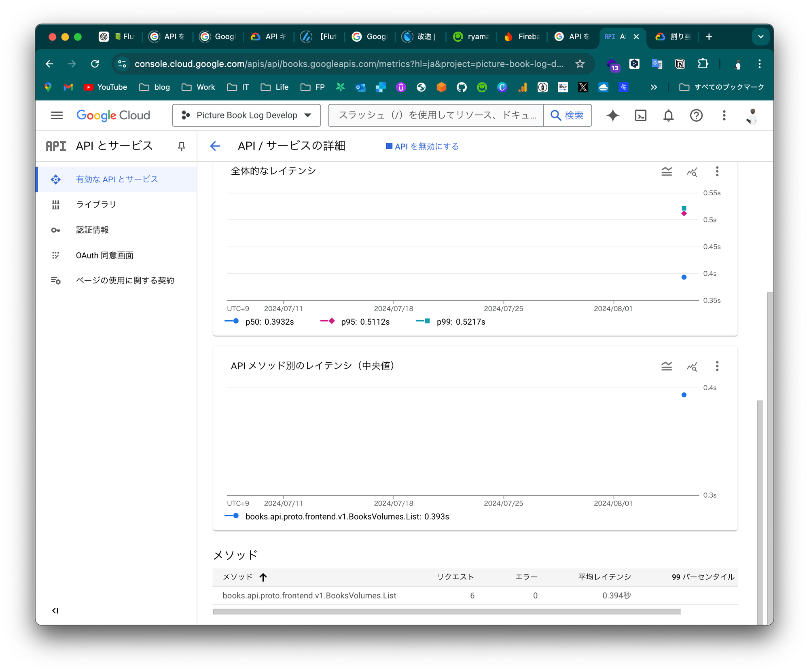Open the Gemini AI assistant sparkle icon

pos(613,116)
